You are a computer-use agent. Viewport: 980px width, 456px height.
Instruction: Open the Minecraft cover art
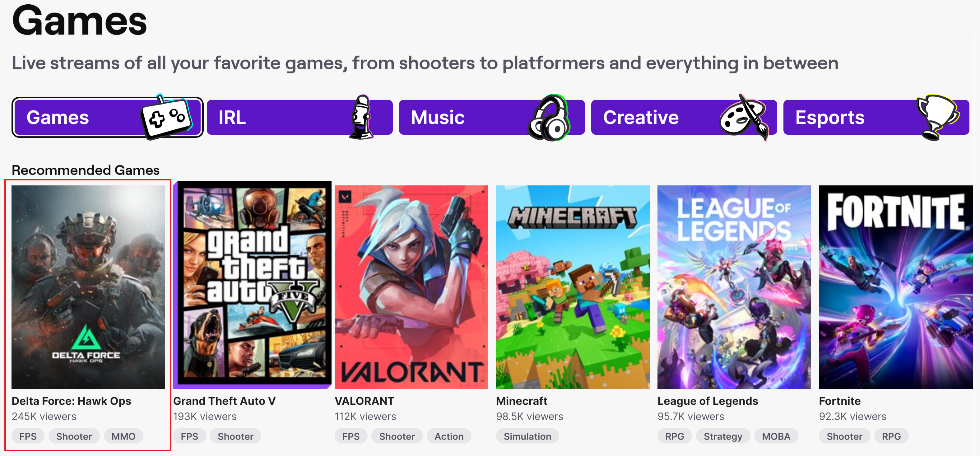click(x=573, y=287)
